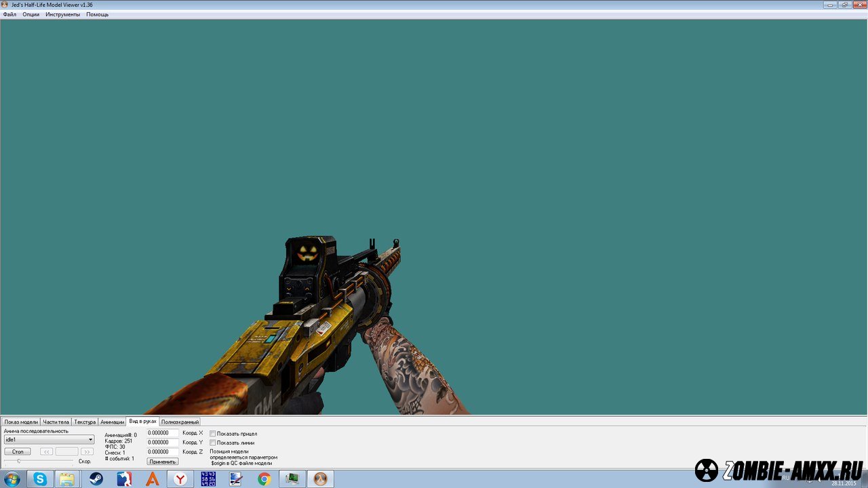Viewport: 868px width, 488px height.
Task: Select the Half-Life Model Viewer taskbar icon
Action: click(320, 479)
